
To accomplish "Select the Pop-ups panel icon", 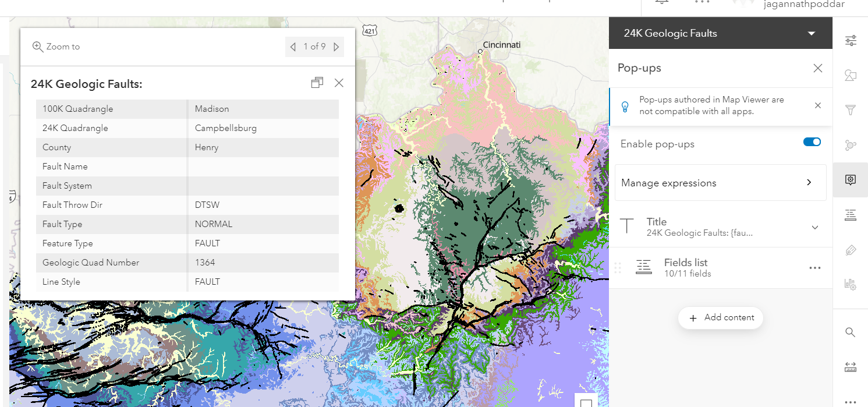I will [851, 180].
